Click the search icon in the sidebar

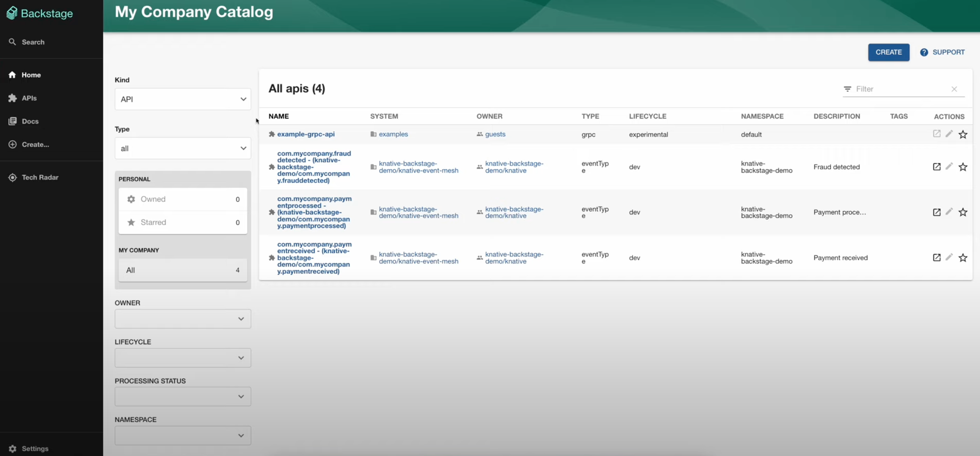(13, 42)
